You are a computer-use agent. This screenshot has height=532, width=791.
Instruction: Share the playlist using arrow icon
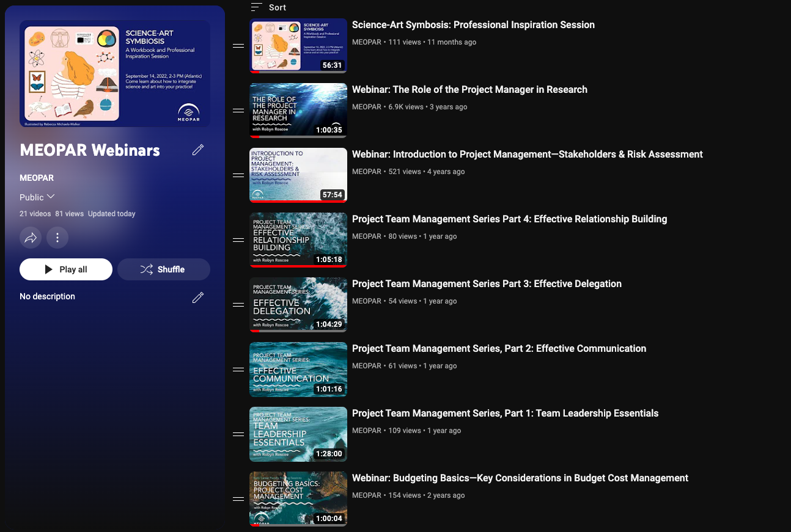click(31, 238)
